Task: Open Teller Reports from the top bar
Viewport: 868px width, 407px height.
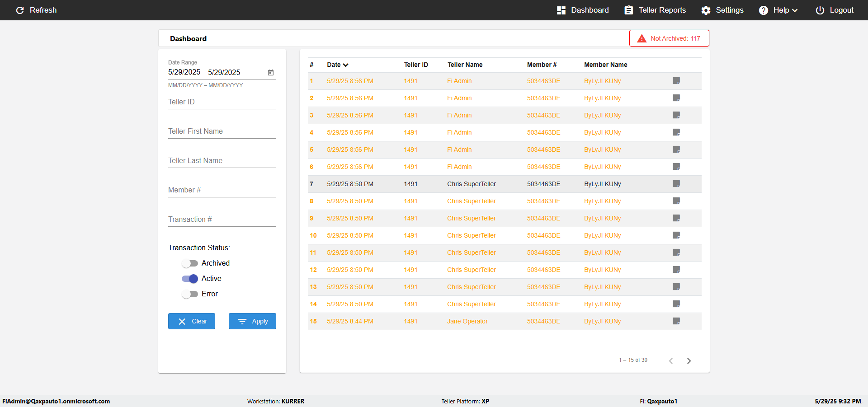Action: click(x=655, y=10)
